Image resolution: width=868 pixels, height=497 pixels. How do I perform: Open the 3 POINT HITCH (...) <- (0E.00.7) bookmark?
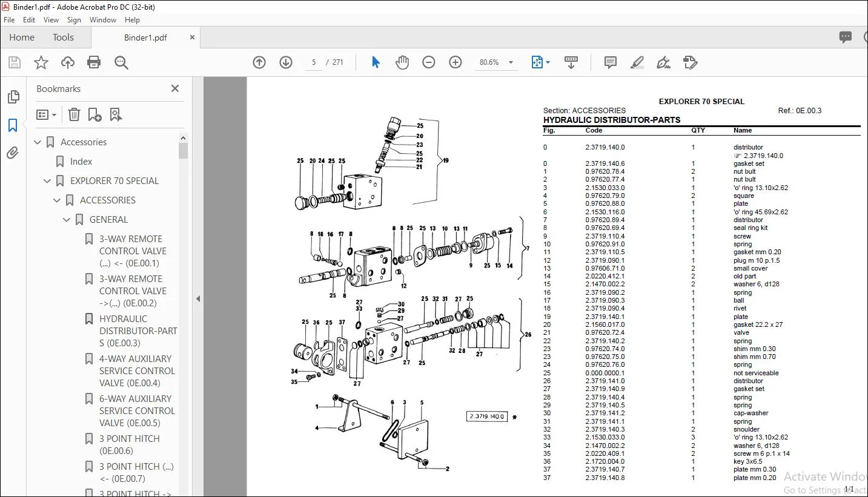click(137, 473)
